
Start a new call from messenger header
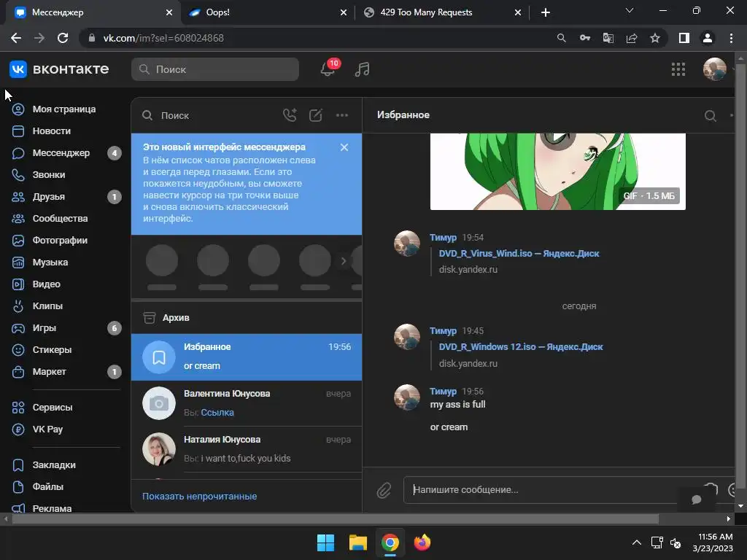[x=290, y=115]
